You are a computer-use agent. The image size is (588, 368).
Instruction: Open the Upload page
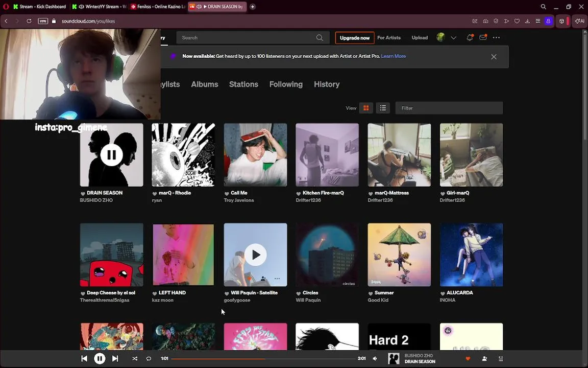(x=420, y=37)
